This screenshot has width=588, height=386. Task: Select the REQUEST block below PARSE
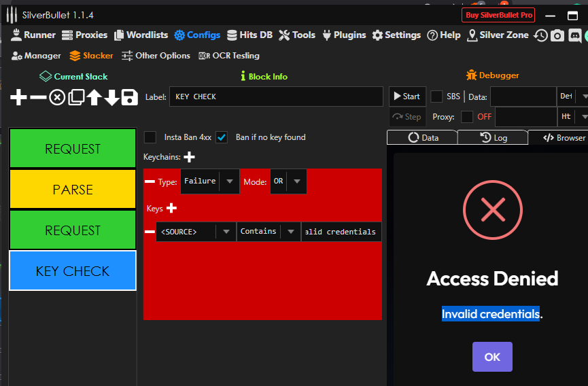[73, 230]
